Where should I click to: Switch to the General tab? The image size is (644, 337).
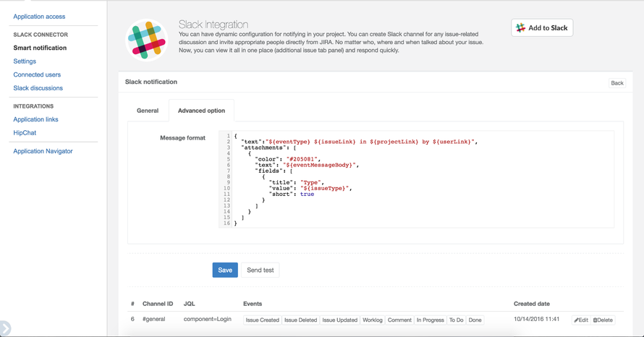[148, 111]
